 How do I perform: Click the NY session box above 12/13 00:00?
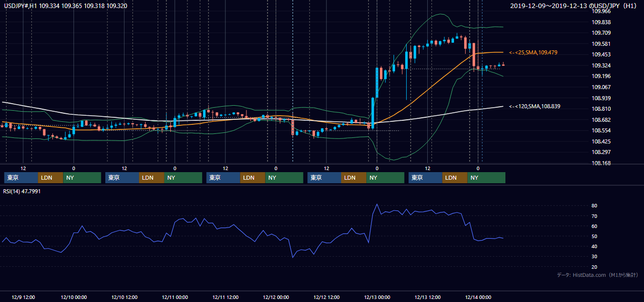click(x=385, y=178)
